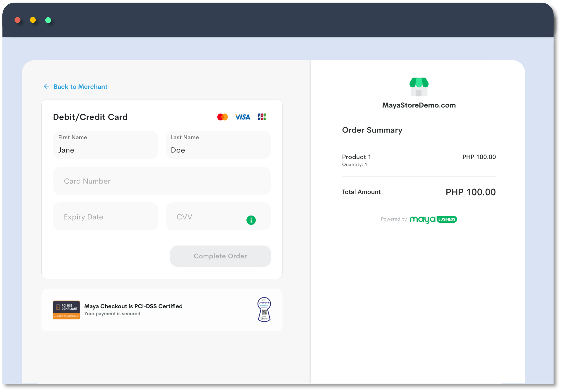Focus the Expiry Date field
The height and width of the screenshot is (392, 561).
pos(105,217)
